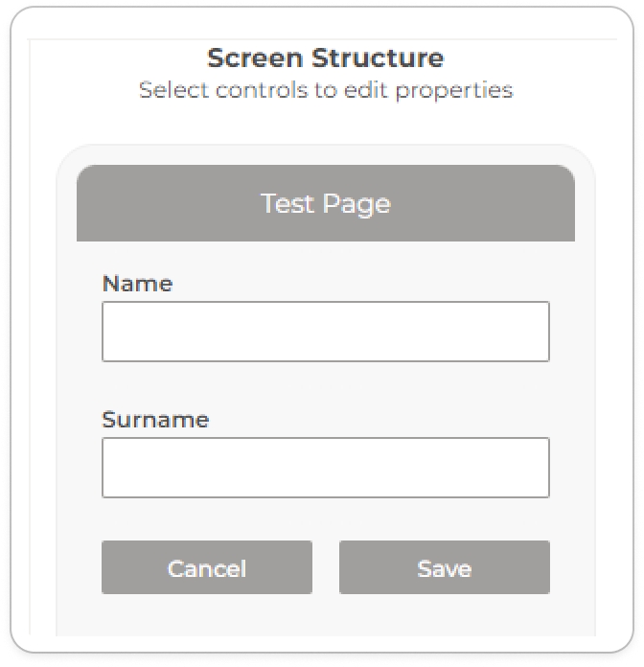This screenshot has height=667, width=644.
Task: Choose the Surname textbox to edit properties
Action: pos(325,468)
